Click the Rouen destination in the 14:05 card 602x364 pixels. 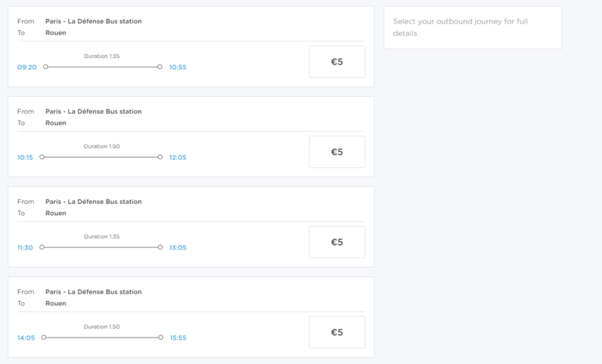56,303
